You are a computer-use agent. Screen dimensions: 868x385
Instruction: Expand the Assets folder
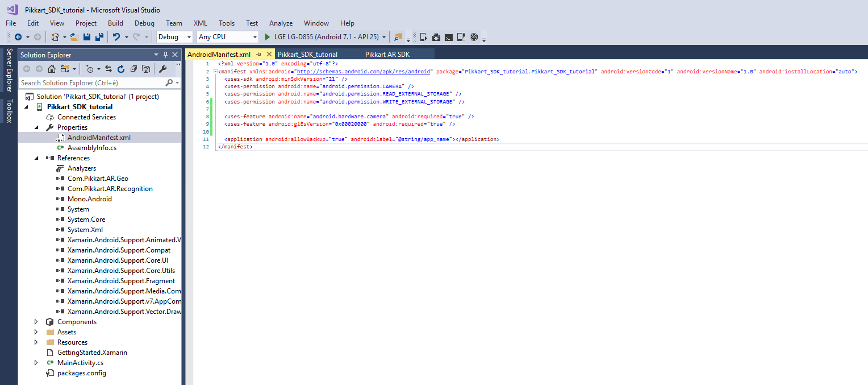click(x=36, y=332)
